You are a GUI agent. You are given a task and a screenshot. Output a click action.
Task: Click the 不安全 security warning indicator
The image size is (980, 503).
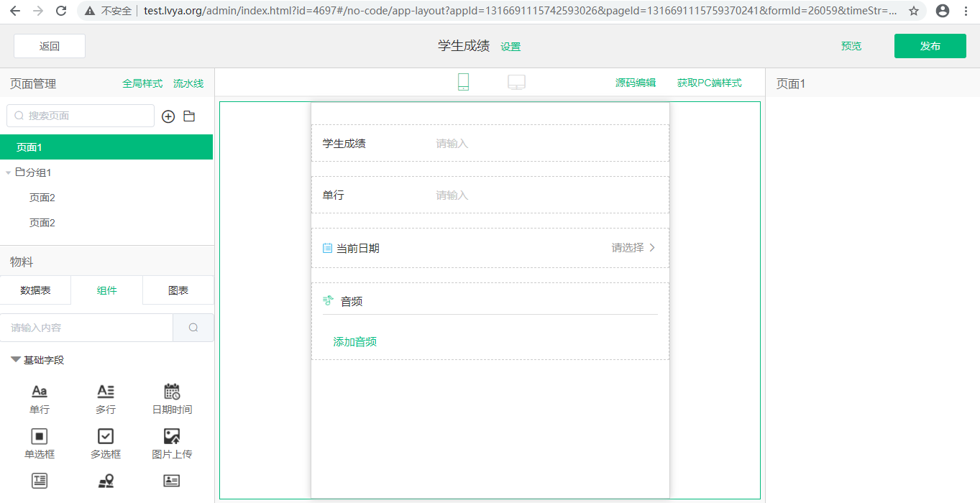pos(109,11)
